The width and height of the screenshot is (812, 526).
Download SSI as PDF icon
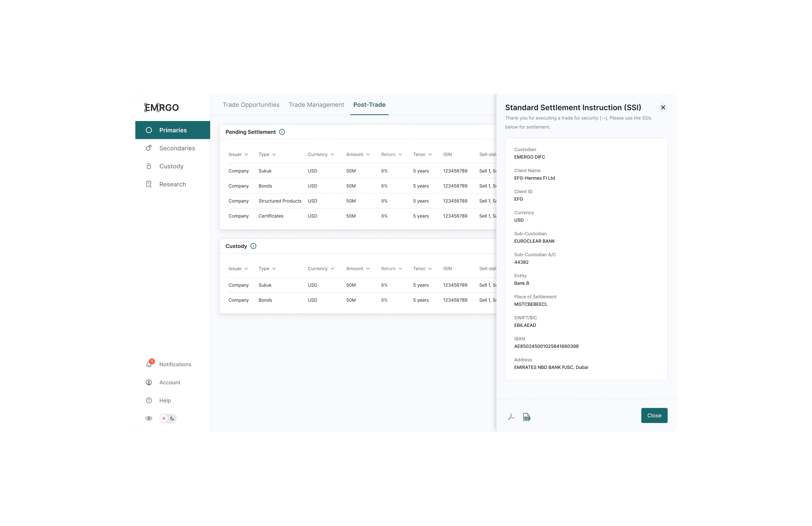(511, 417)
